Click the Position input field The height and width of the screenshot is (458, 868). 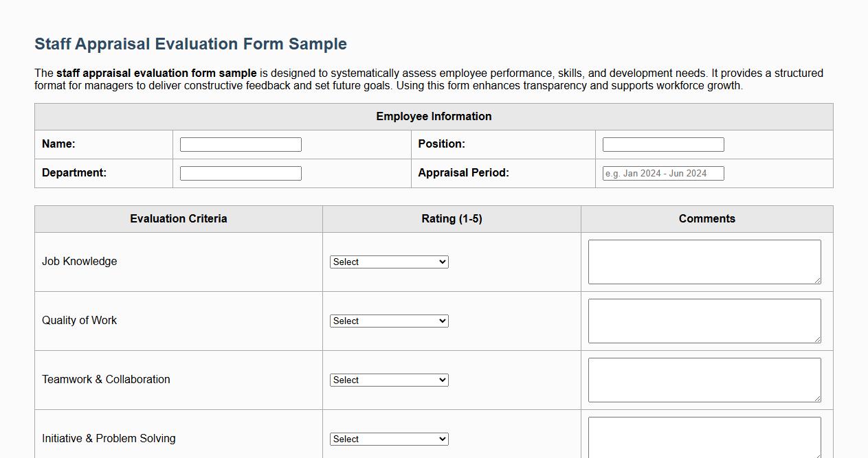(662, 144)
